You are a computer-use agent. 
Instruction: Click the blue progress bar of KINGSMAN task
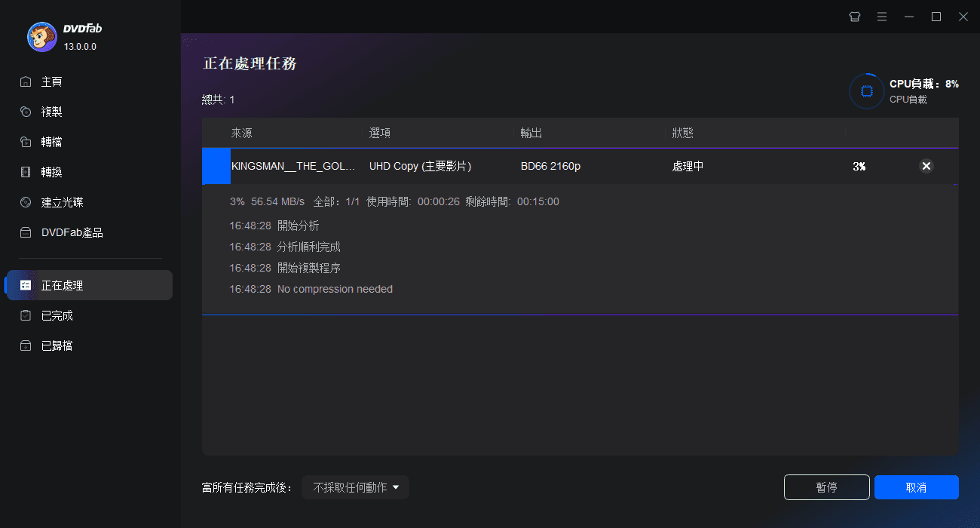coord(216,166)
